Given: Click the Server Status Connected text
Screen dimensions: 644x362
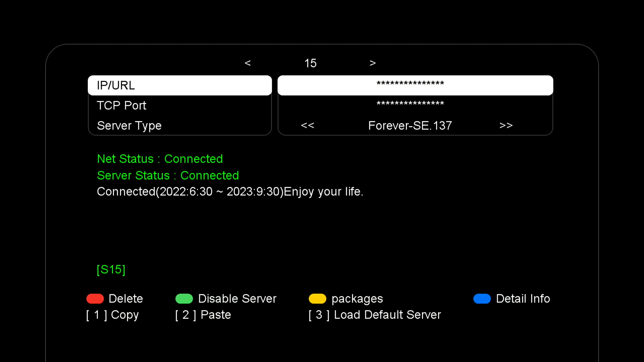Looking at the screenshot, I should (x=168, y=175).
